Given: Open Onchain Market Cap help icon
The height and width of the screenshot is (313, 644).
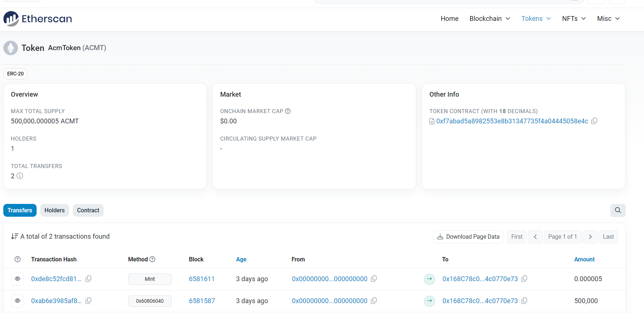Looking at the screenshot, I should tap(288, 111).
